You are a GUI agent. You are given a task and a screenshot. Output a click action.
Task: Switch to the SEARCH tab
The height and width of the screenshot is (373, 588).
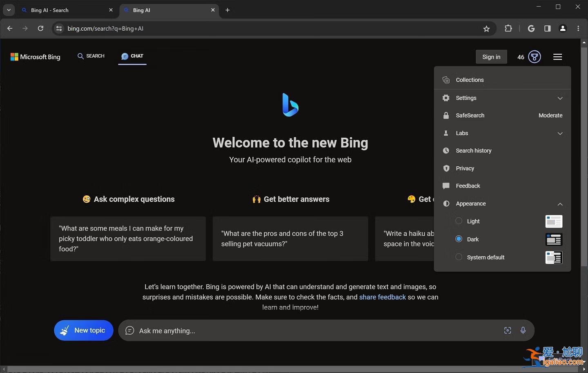point(91,56)
